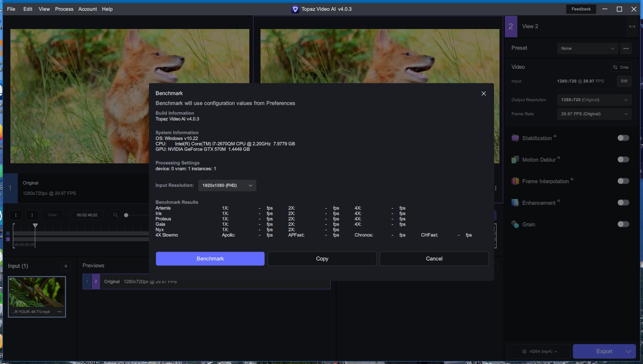Open the Preset dropdown
This screenshot has height=364, width=643.
point(587,49)
